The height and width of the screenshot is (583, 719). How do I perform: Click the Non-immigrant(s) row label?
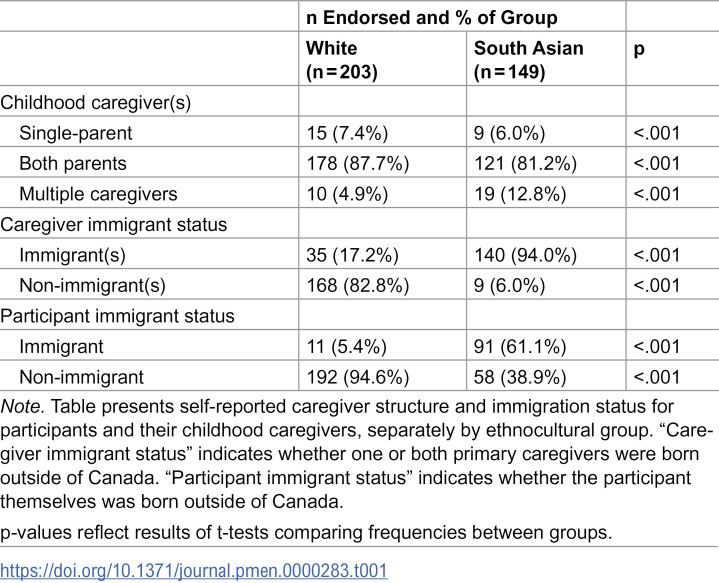(x=92, y=286)
